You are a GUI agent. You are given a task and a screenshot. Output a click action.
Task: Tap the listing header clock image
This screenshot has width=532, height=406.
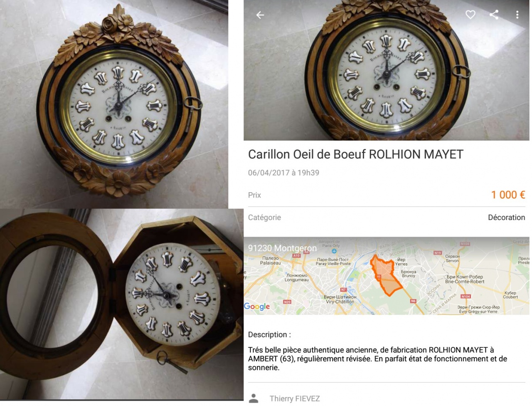387,70
